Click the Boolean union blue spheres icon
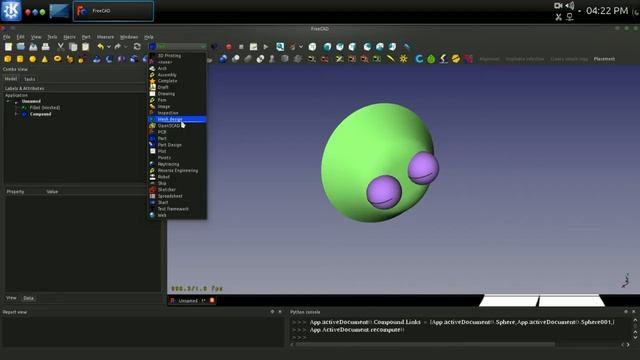Screen dimensions: 640x360 point(223,59)
